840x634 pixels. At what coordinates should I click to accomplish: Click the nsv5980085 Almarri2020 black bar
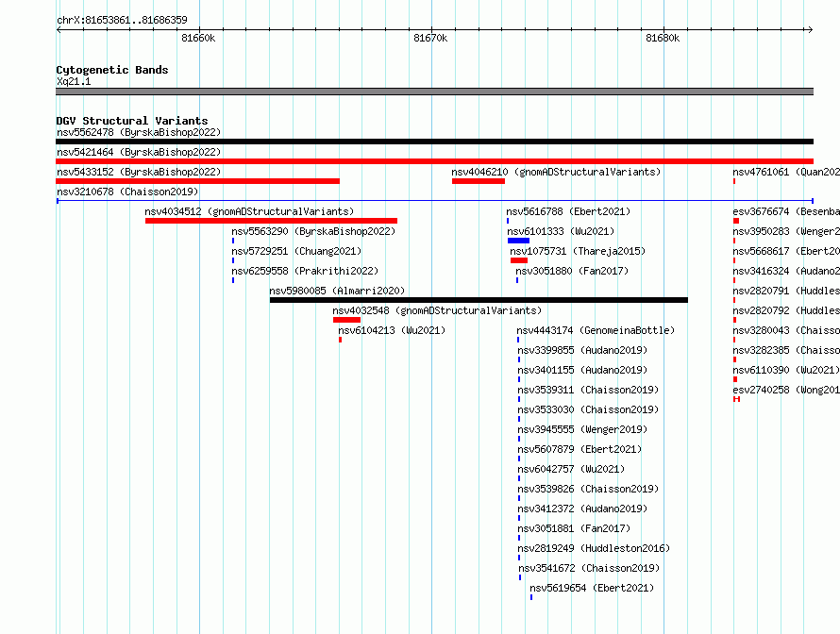479,300
